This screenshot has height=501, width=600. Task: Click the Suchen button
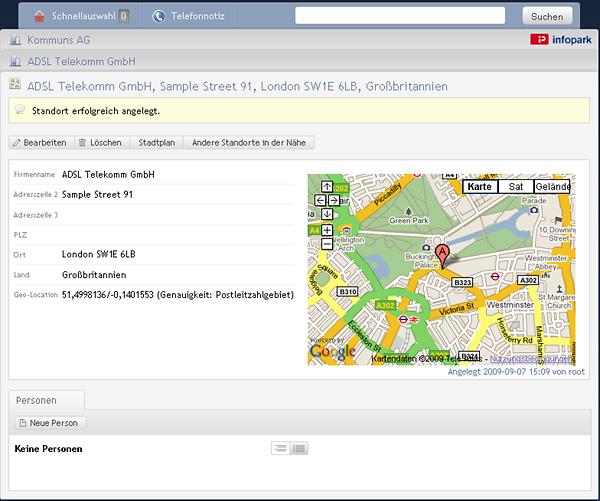click(x=547, y=16)
